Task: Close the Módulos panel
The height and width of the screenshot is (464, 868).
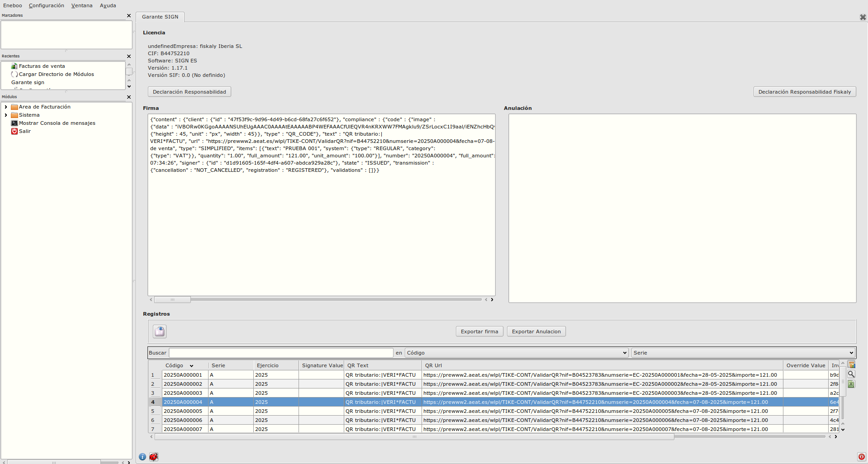Action: 129,97
